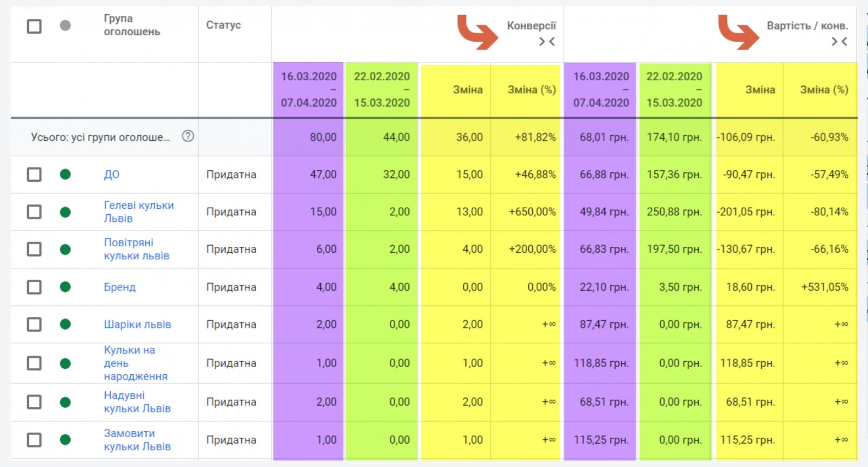Tick checkbox for Повітряні кульки львів row

click(34, 249)
